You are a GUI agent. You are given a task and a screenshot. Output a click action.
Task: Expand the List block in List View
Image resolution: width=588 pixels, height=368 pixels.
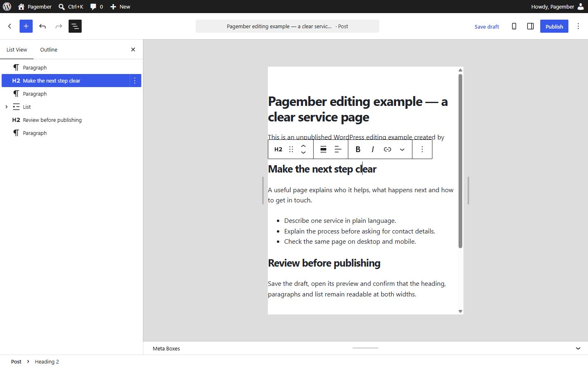(x=7, y=107)
